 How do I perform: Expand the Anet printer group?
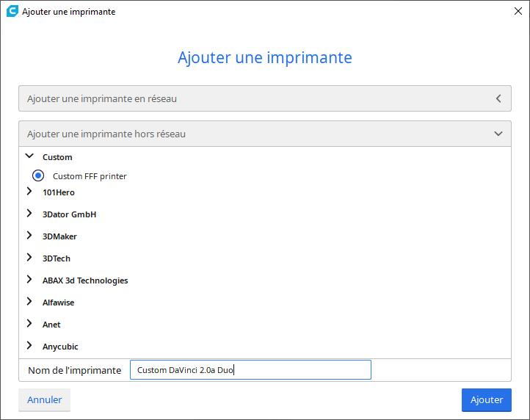tap(29, 324)
